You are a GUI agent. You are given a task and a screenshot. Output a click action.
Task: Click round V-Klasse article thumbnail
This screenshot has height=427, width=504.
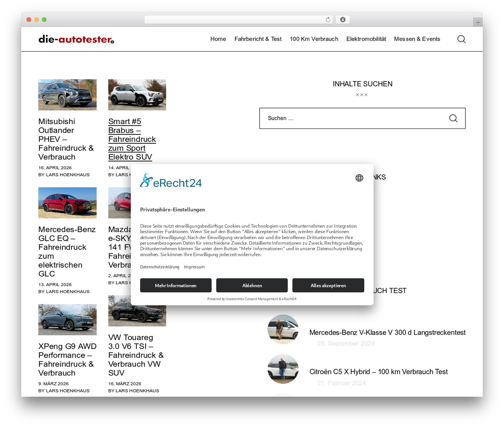pyautogui.click(x=283, y=329)
